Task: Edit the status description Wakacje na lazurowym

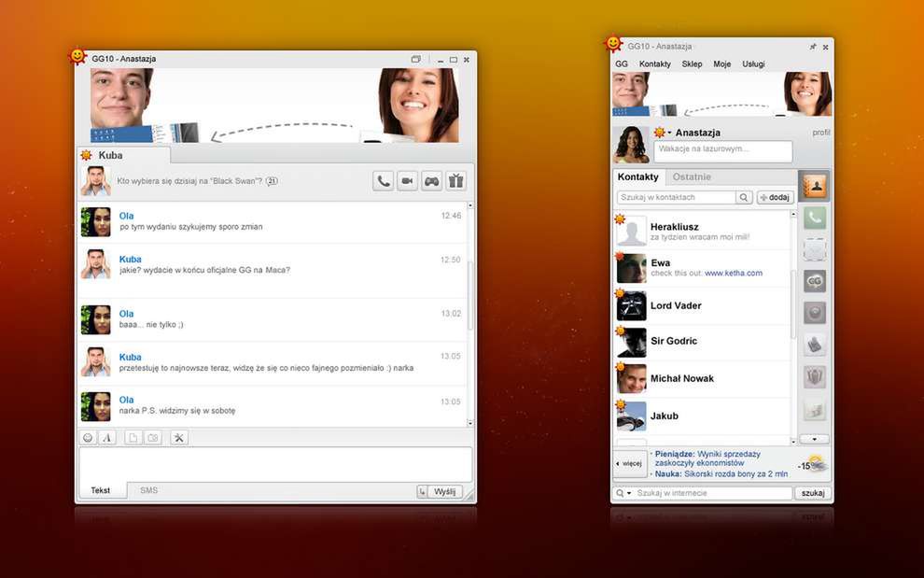Action: pyautogui.click(x=723, y=151)
